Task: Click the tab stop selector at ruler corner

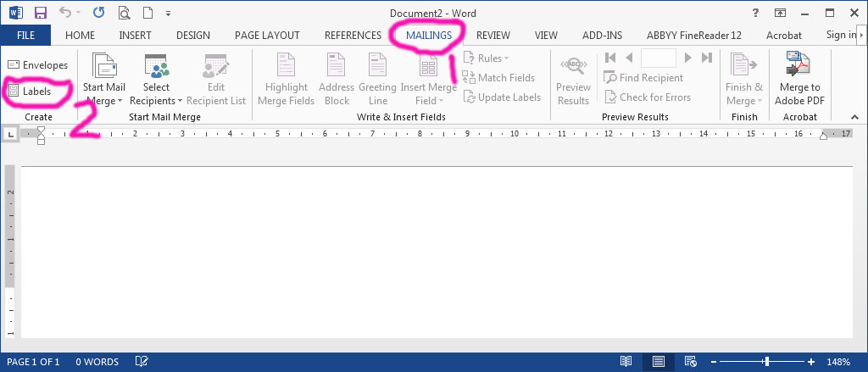Action: [10, 134]
